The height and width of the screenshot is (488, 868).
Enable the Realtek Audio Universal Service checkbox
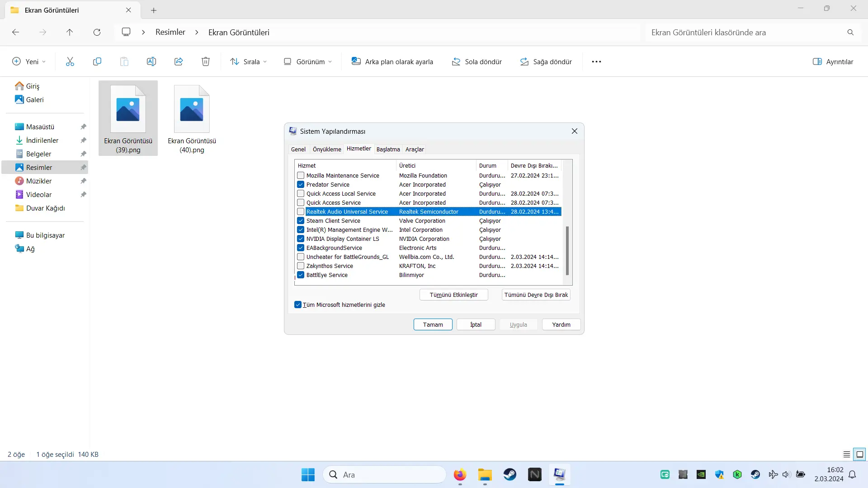click(301, 211)
